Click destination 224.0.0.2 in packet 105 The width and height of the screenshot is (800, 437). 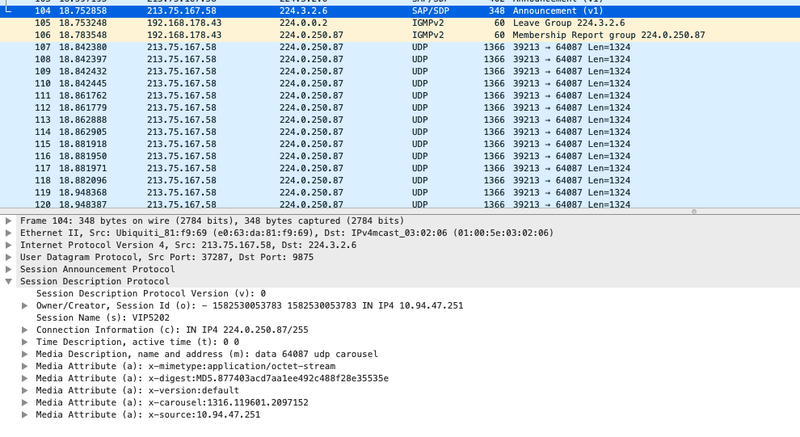pyautogui.click(x=304, y=23)
